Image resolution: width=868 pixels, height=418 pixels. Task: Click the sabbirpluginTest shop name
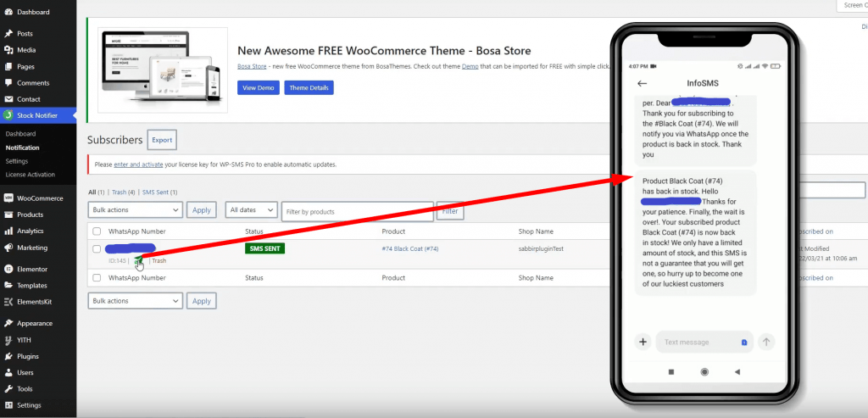point(541,249)
